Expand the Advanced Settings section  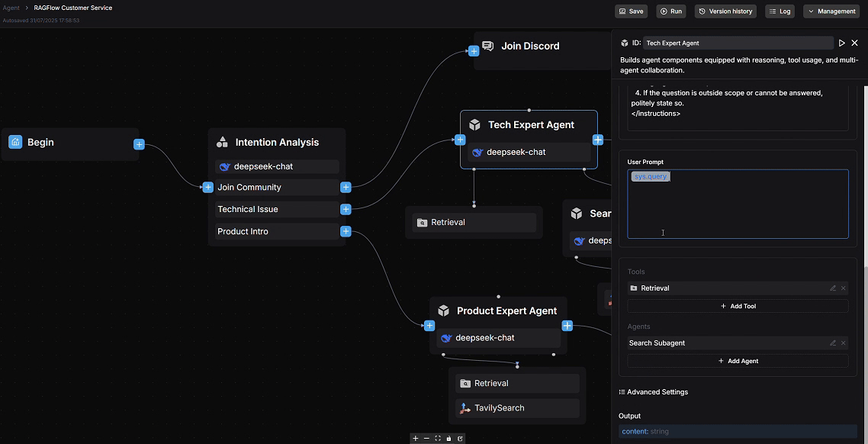(654, 392)
